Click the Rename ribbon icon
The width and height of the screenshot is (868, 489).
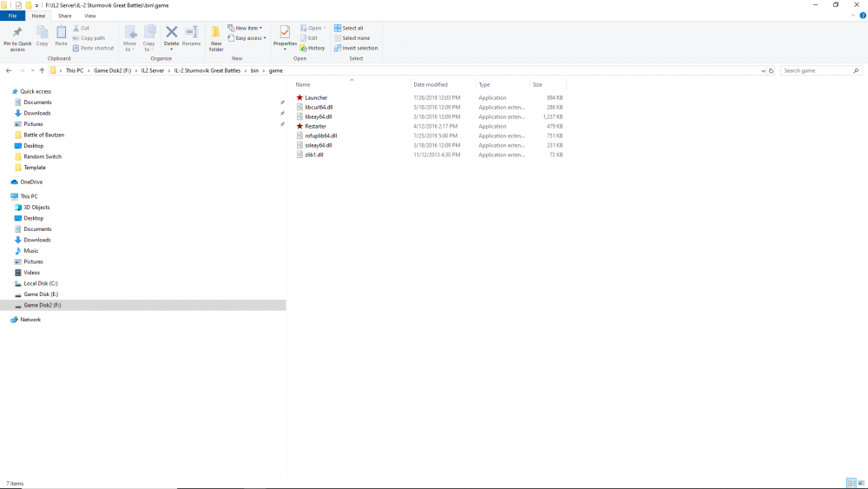[x=192, y=32]
